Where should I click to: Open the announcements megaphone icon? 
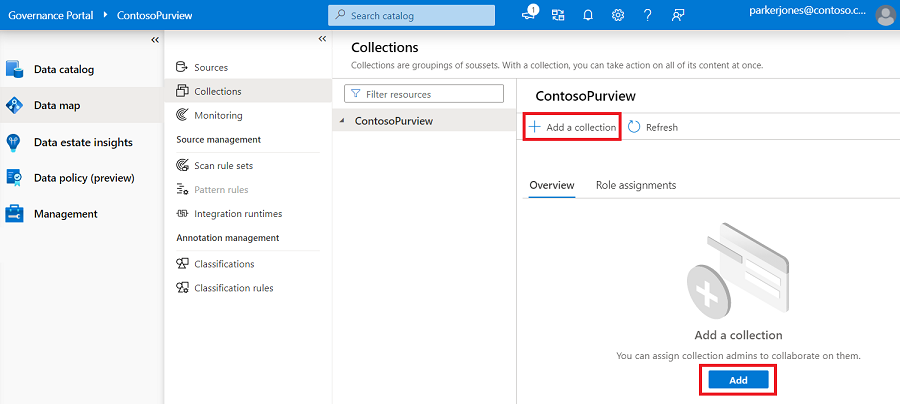point(529,15)
